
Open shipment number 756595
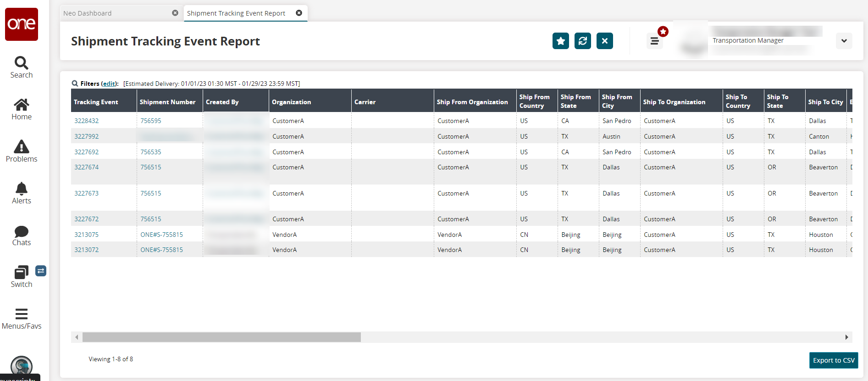151,121
